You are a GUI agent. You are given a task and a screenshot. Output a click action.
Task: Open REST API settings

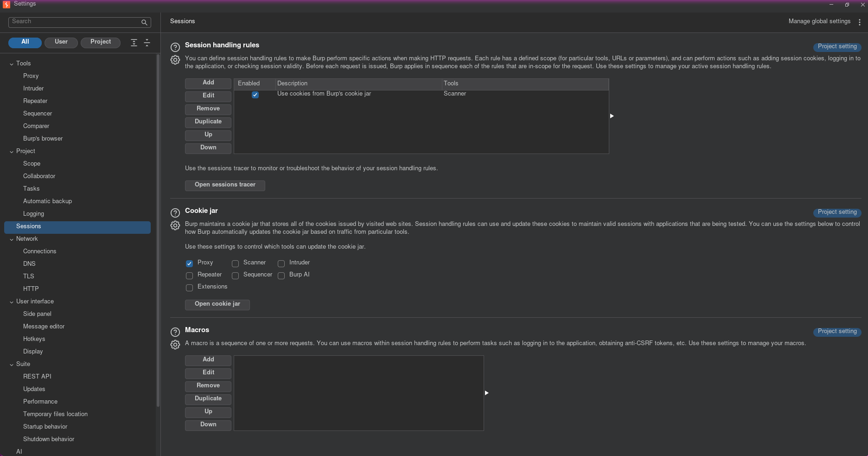(37, 377)
